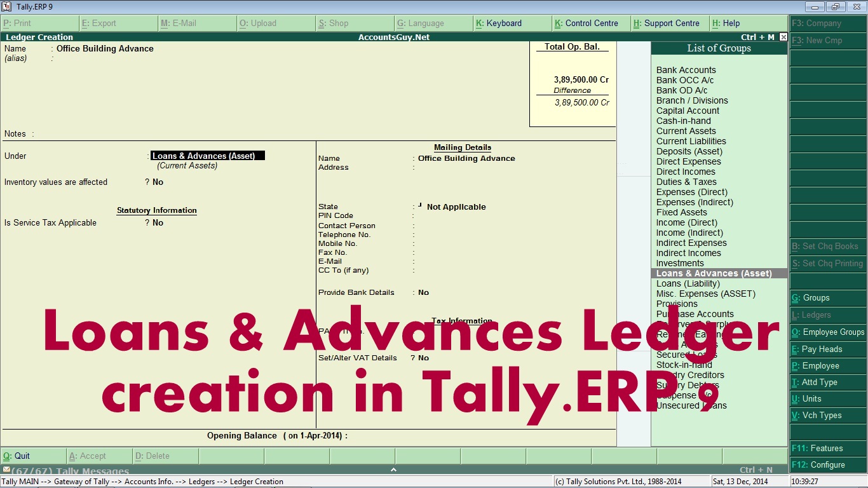Select 'Income (Indirect)' in List of Groups
Image resolution: width=868 pixels, height=488 pixels.
click(689, 233)
